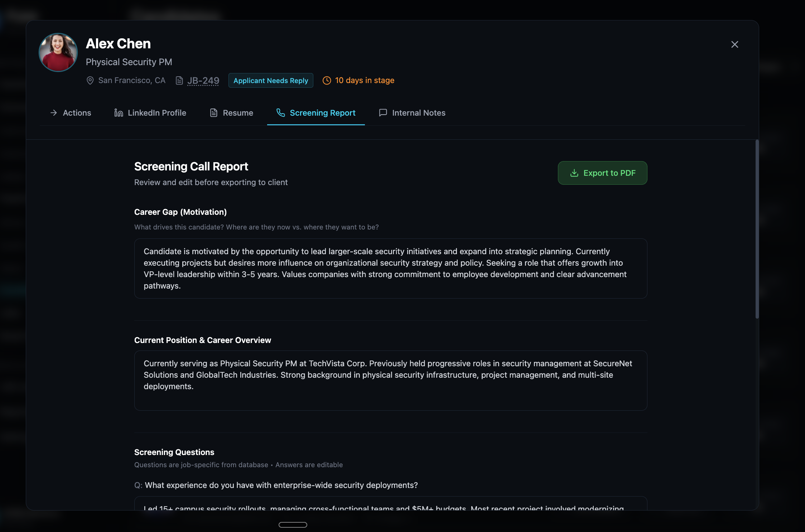Click the clock icon for days in stage
Screen dimensions: 805x532
pyautogui.click(x=327, y=81)
